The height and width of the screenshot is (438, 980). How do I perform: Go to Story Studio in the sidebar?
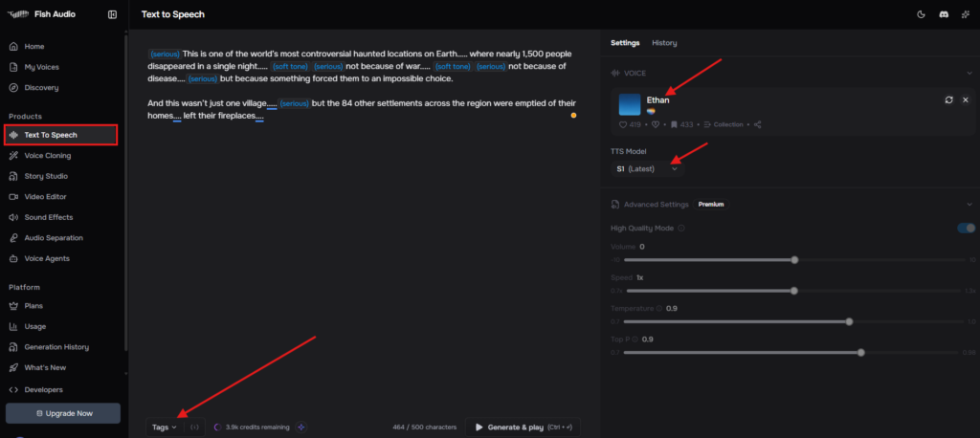45,176
